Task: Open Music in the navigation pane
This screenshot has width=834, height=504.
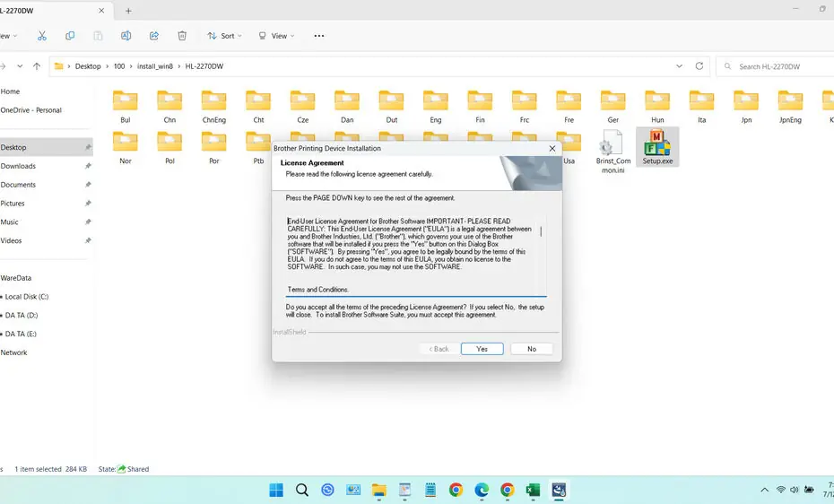Action: coord(10,222)
